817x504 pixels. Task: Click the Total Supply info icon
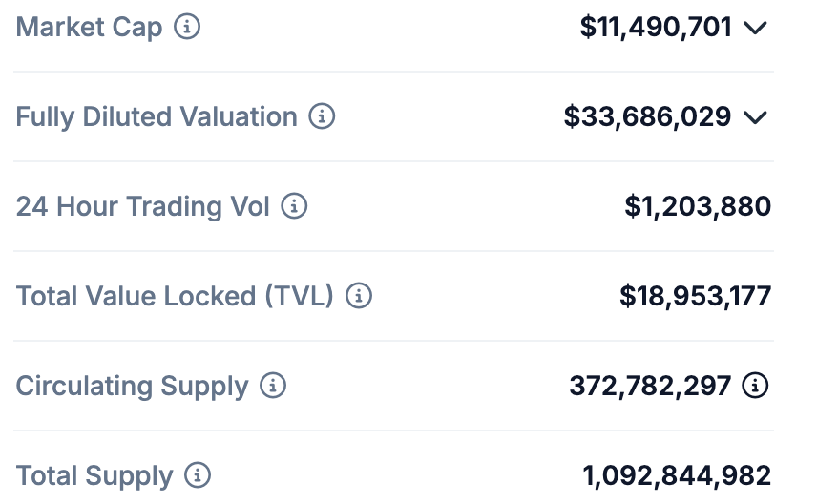198,475
